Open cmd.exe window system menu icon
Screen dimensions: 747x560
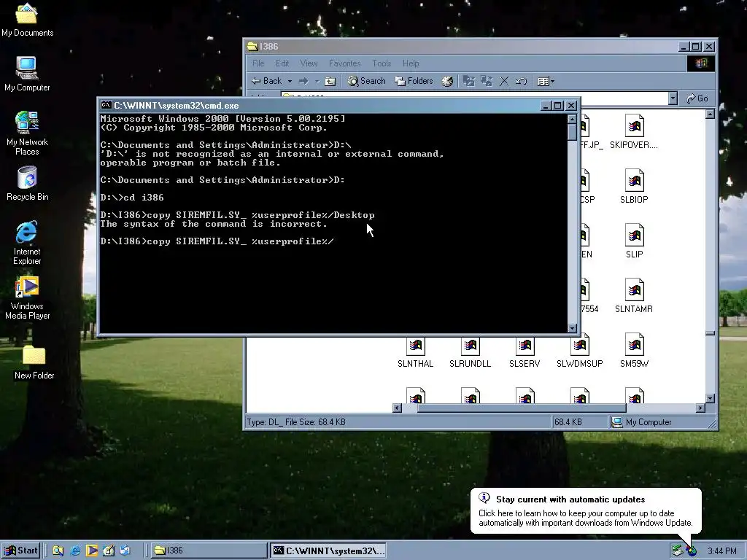click(107, 105)
